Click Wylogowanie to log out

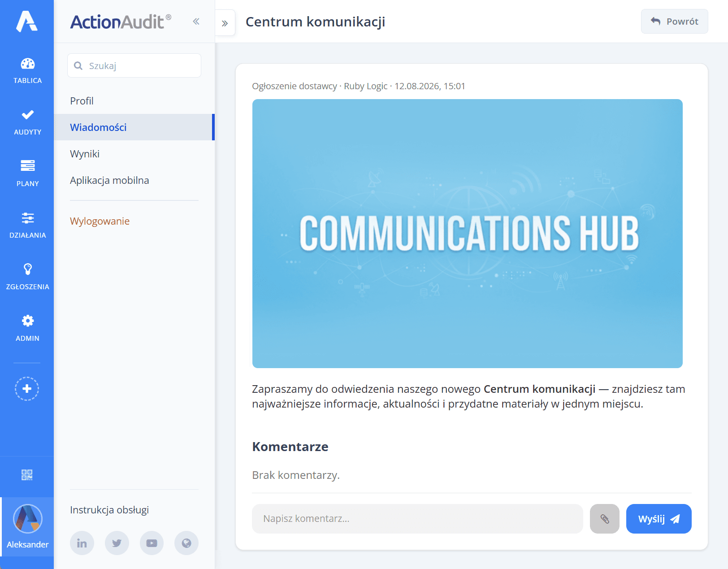[x=100, y=221]
